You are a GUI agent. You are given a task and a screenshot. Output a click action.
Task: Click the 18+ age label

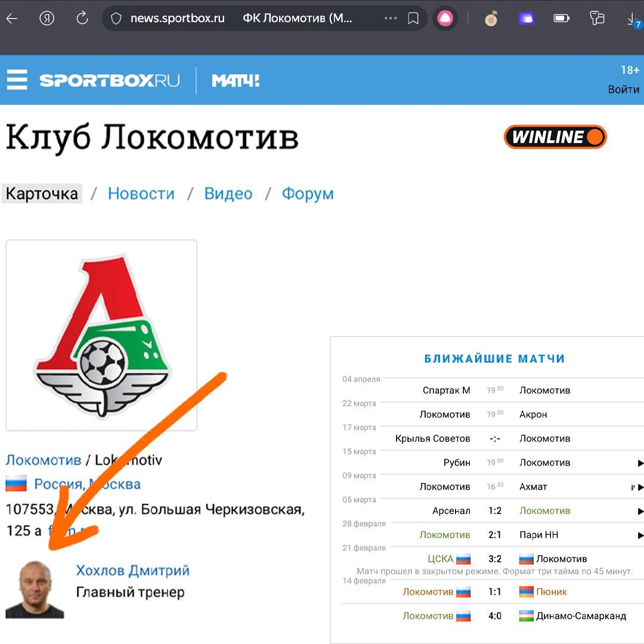click(x=630, y=70)
